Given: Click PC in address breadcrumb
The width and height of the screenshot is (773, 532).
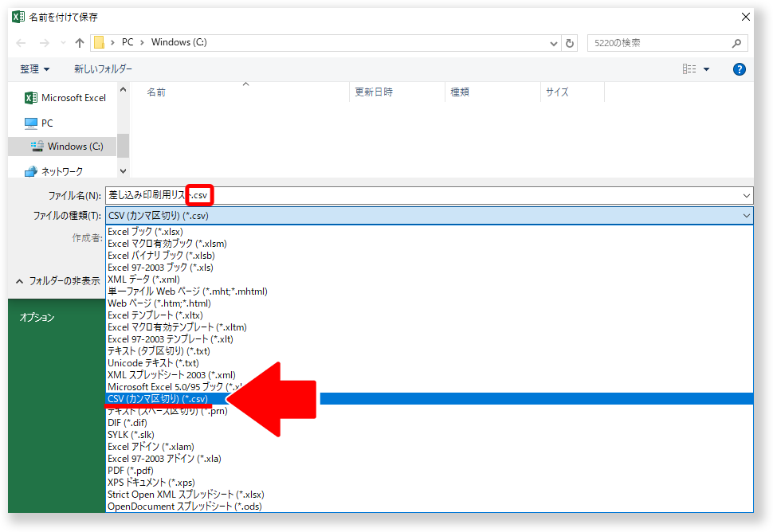Looking at the screenshot, I should coord(128,42).
